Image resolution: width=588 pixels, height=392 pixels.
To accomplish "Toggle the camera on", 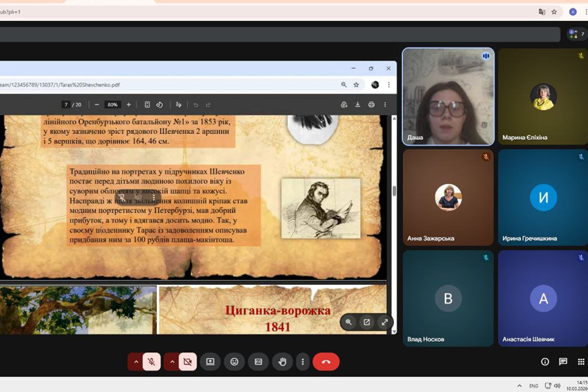I will coord(188,361).
